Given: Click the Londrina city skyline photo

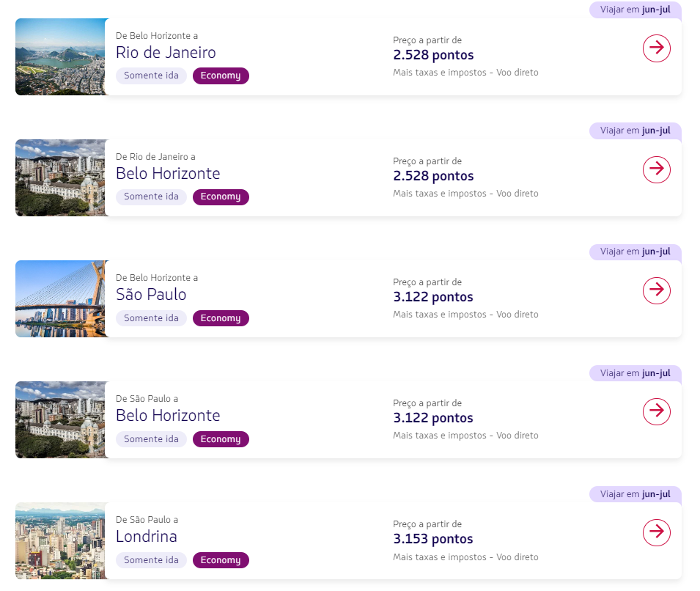Looking at the screenshot, I should 61,541.
